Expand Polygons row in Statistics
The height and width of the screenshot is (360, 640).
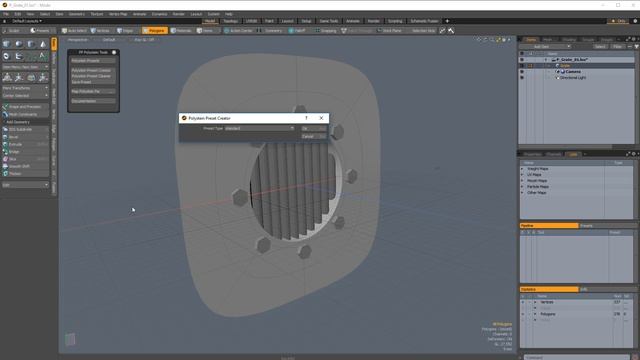536,314
